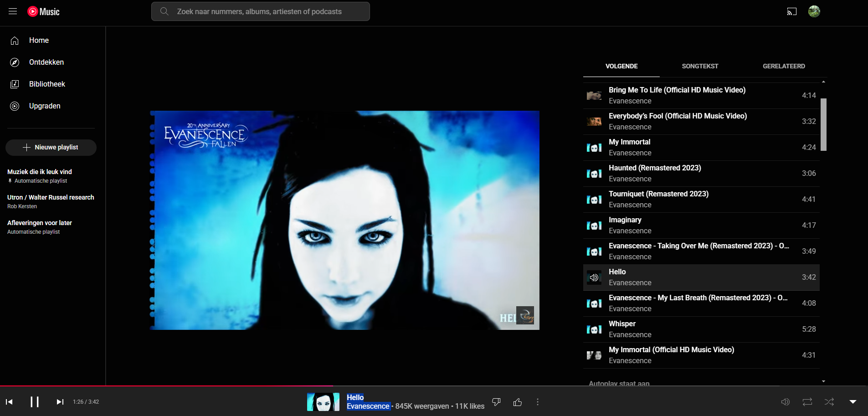Play Whisper from queue

point(701,329)
